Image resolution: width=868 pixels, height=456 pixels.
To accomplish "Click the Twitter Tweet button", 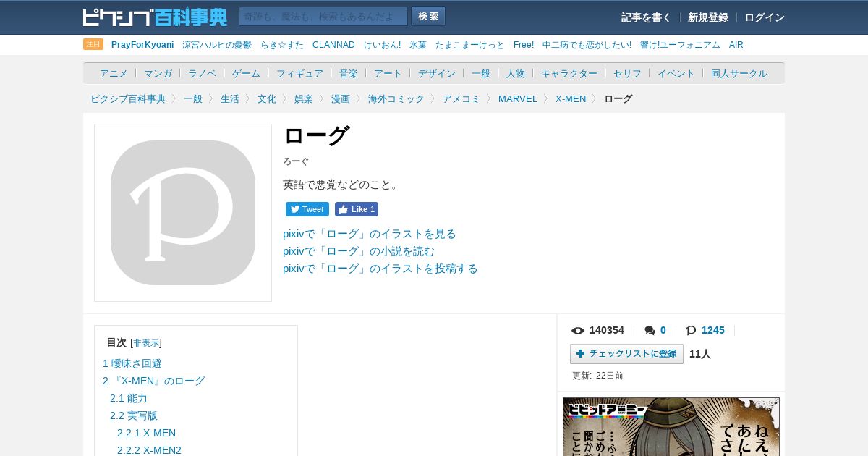I will (307, 209).
